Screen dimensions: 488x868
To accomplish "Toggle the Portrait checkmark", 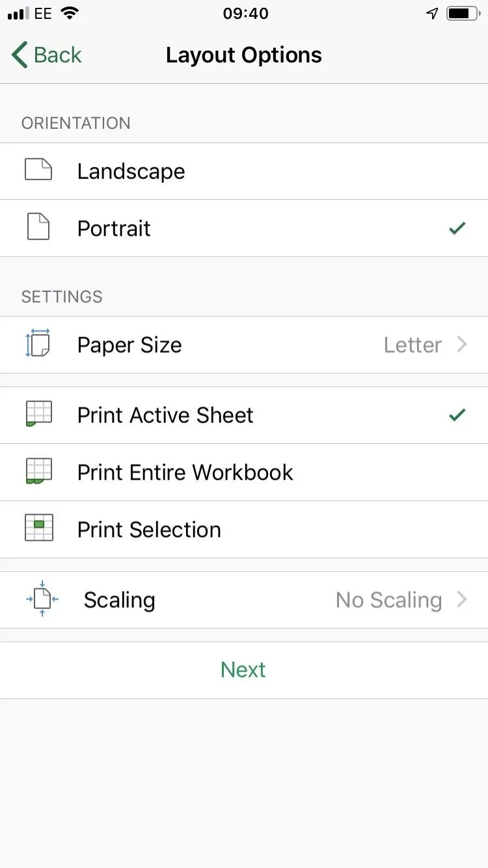I will pos(457,228).
